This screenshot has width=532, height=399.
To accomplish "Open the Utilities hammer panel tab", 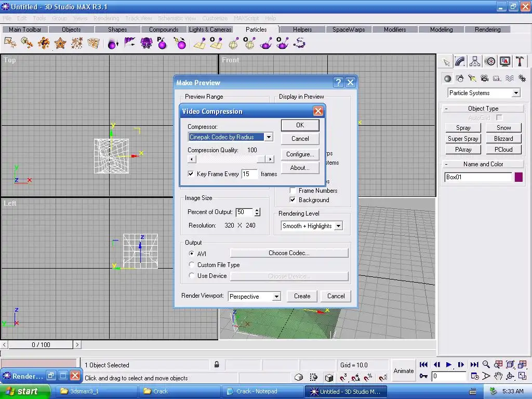I will (520, 61).
